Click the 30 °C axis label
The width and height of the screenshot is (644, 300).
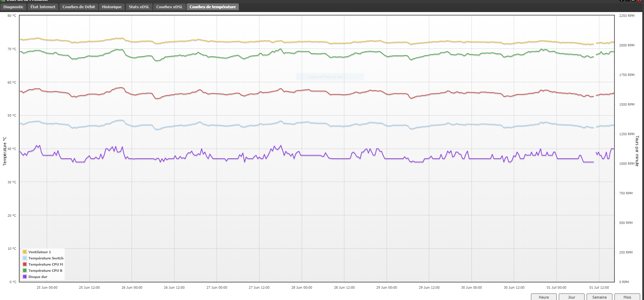[x=12, y=182]
